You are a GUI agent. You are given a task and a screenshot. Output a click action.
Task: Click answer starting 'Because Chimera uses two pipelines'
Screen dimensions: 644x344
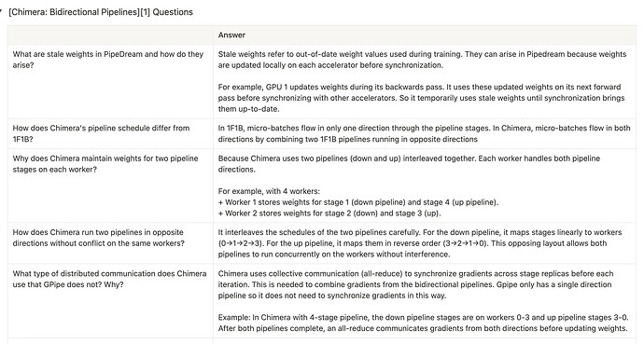click(x=409, y=163)
